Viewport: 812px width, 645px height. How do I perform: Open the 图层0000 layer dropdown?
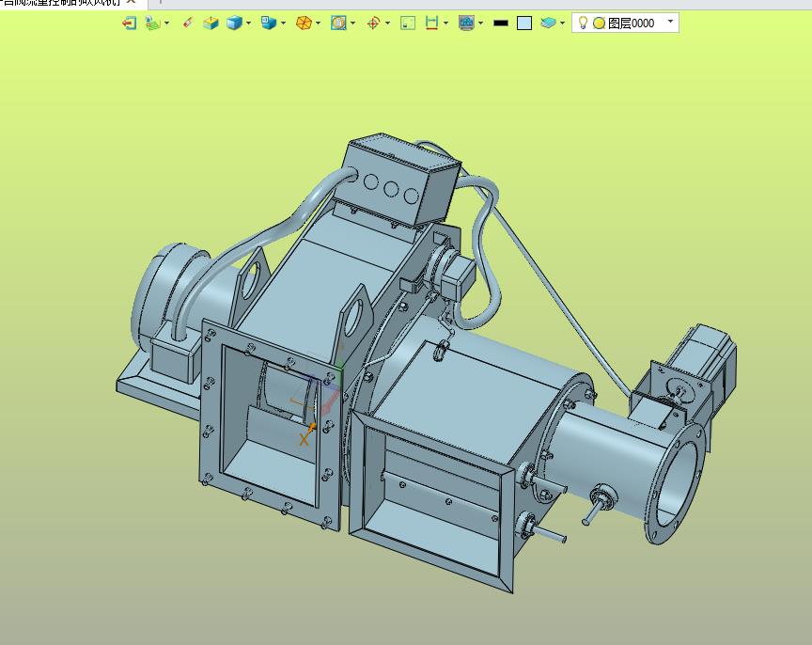[670, 23]
